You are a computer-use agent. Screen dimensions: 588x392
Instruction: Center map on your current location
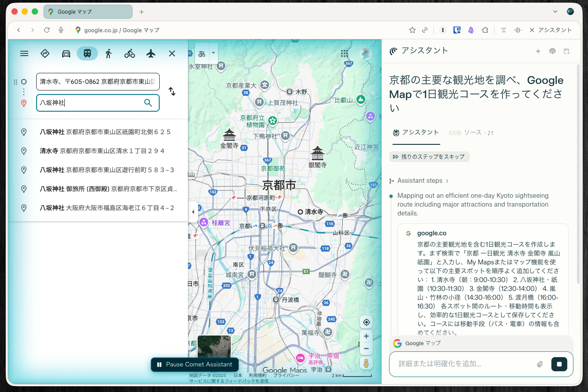tap(366, 322)
